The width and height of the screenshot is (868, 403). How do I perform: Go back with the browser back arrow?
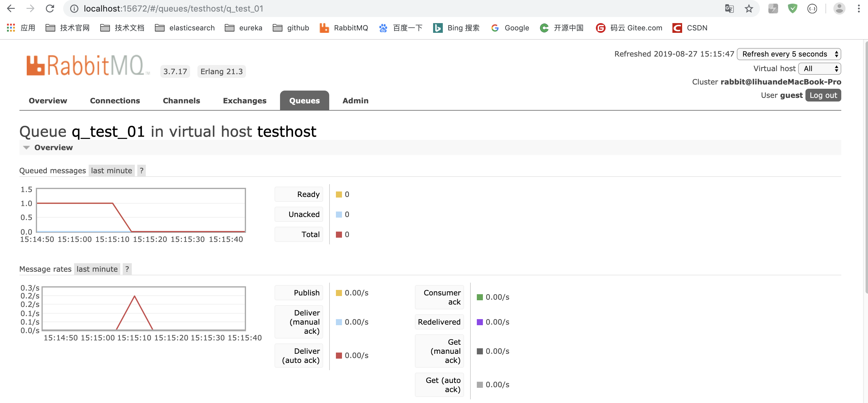11,9
